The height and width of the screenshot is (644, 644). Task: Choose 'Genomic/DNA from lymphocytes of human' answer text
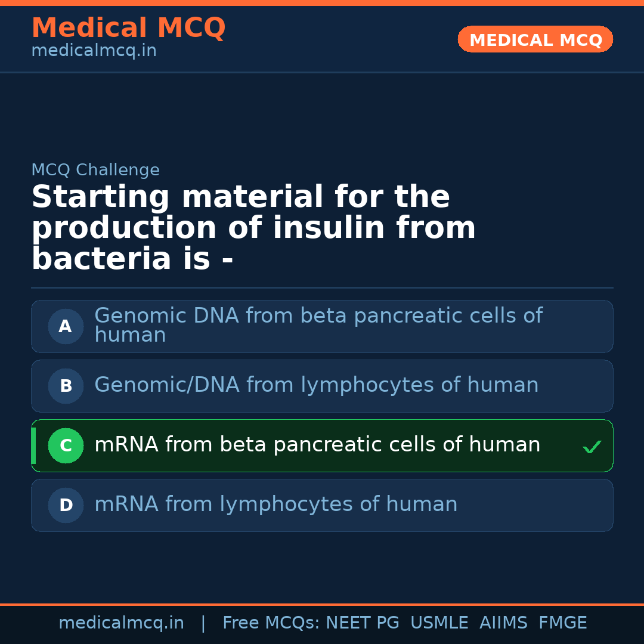[x=316, y=385]
